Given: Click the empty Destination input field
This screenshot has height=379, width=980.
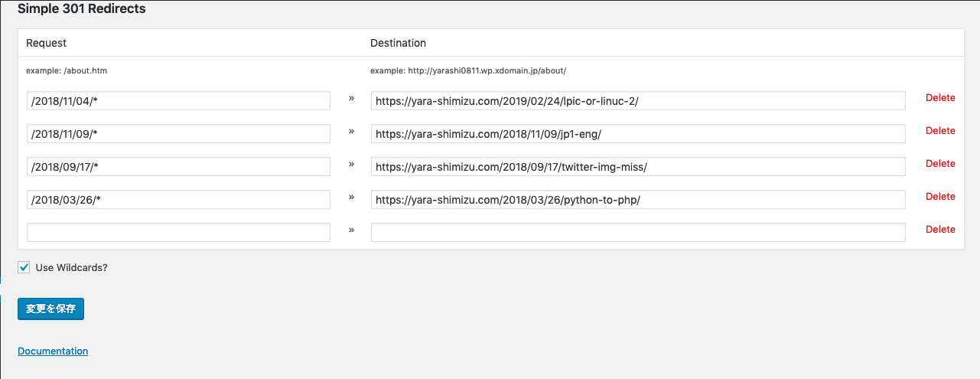Looking at the screenshot, I should pyautogui.click(x=638, y=233).
